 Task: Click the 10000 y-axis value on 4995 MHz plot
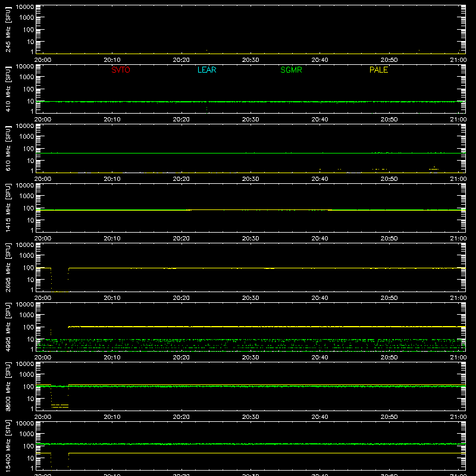(x=25, y=305)
